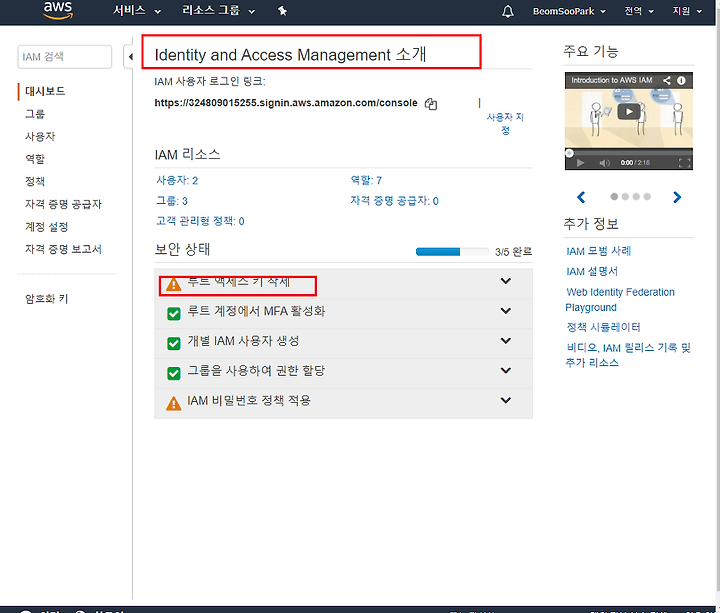The image size is (720, 613).
Task: Click the 사용자 지정 link
Action: [505, 124]
